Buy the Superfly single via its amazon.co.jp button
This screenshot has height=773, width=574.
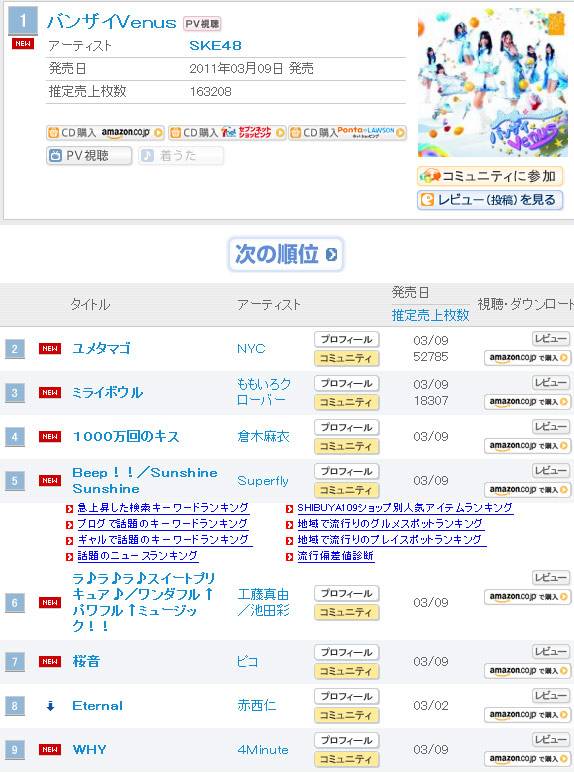click(528, 490)
